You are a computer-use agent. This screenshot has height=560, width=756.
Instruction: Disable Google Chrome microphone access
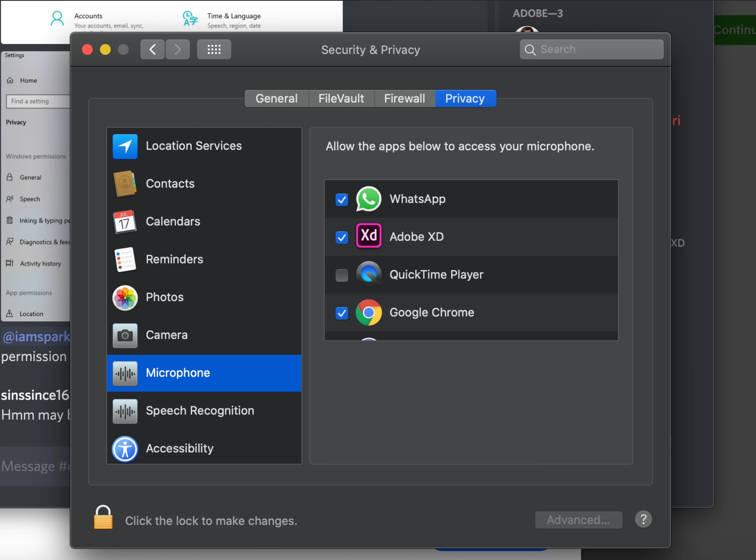[x=341, y=313]
